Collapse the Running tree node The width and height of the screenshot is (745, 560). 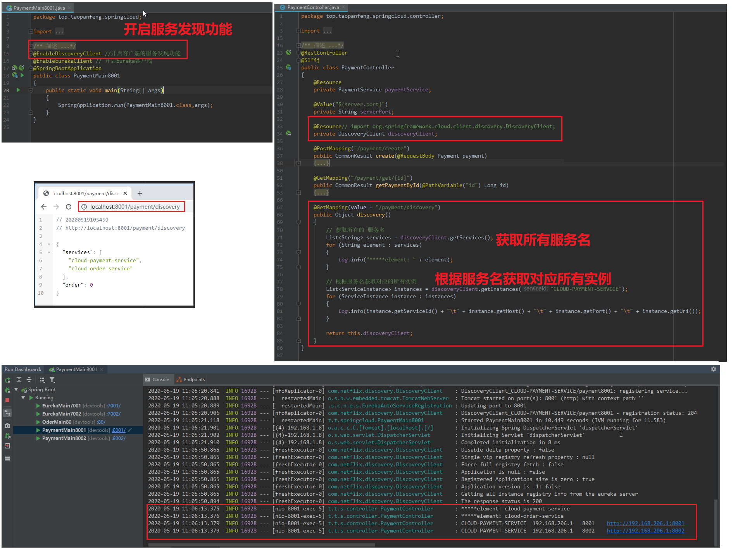pyautogui.click(x=23, y=398)
